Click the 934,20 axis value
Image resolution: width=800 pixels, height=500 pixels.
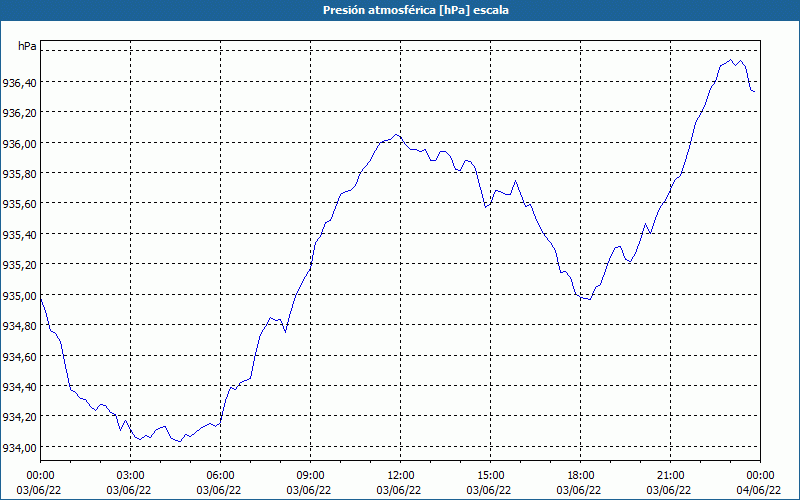point(19,417)
